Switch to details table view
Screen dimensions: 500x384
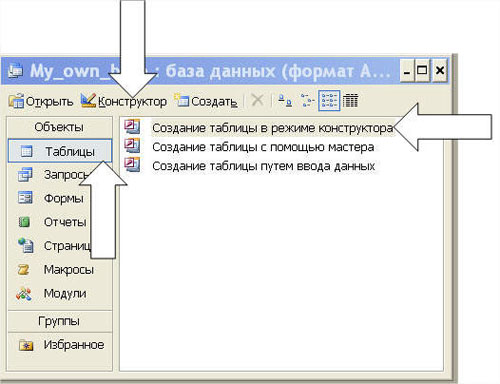[350, 100]
